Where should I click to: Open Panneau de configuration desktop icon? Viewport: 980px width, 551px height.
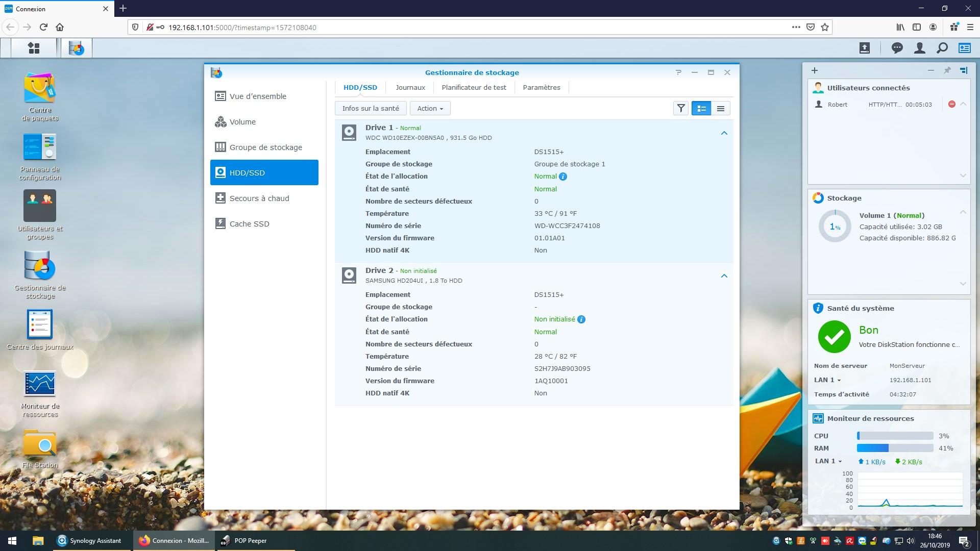pyautogui.click(x=40, y=147)
